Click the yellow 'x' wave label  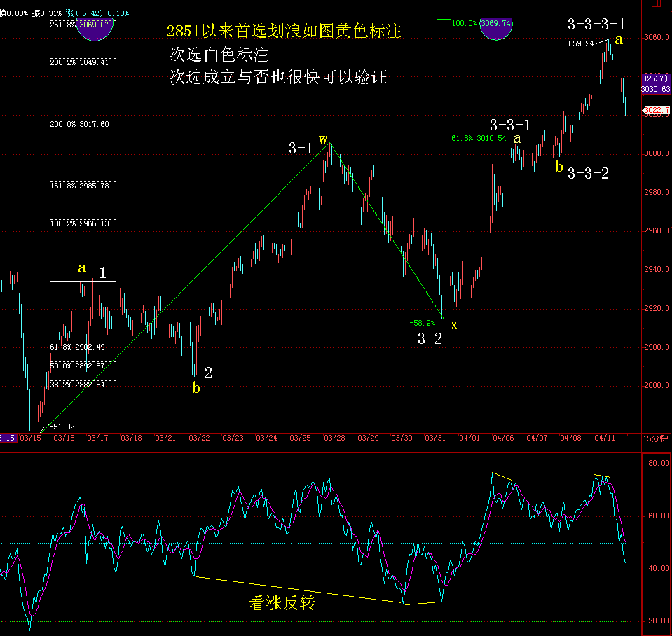[x=454, y=325]
